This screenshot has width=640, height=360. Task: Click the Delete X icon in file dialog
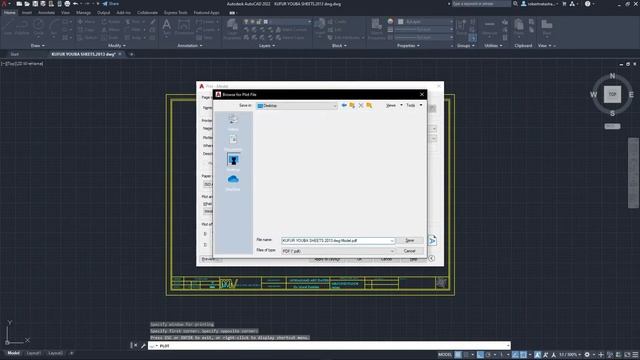pyautogui.click(x=361, y=105)
